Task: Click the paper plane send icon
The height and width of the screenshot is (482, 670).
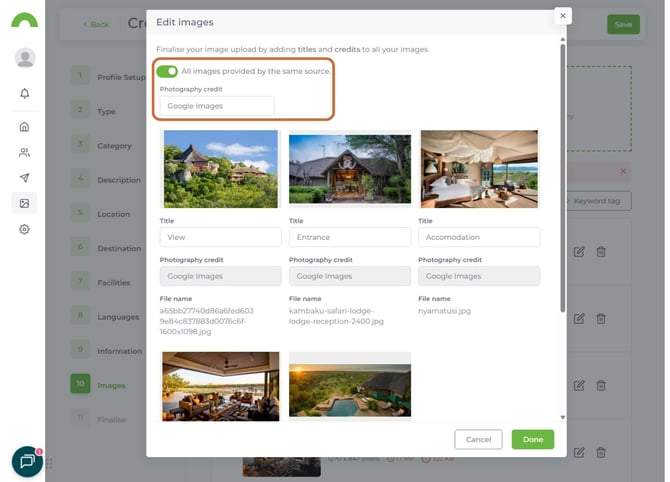Action: coord(24,178)
